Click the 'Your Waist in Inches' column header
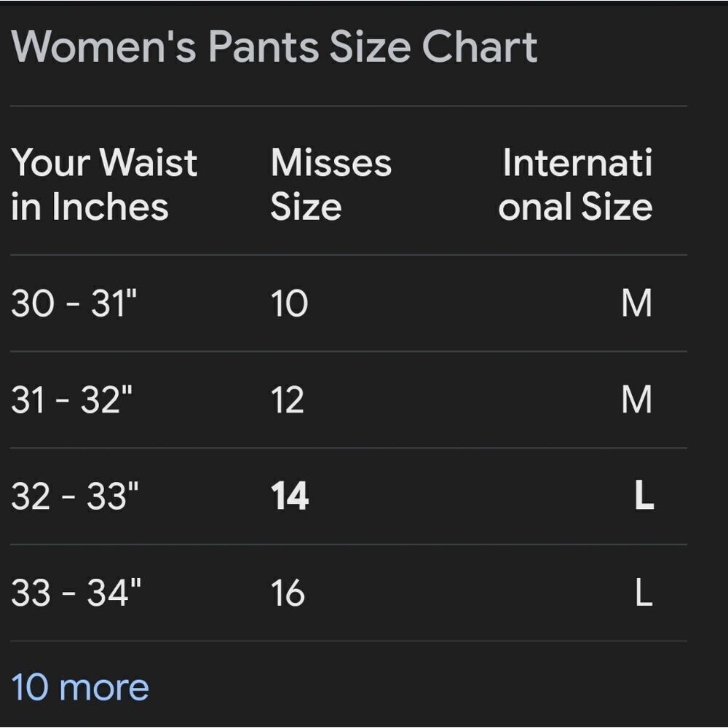 (104, 184)
